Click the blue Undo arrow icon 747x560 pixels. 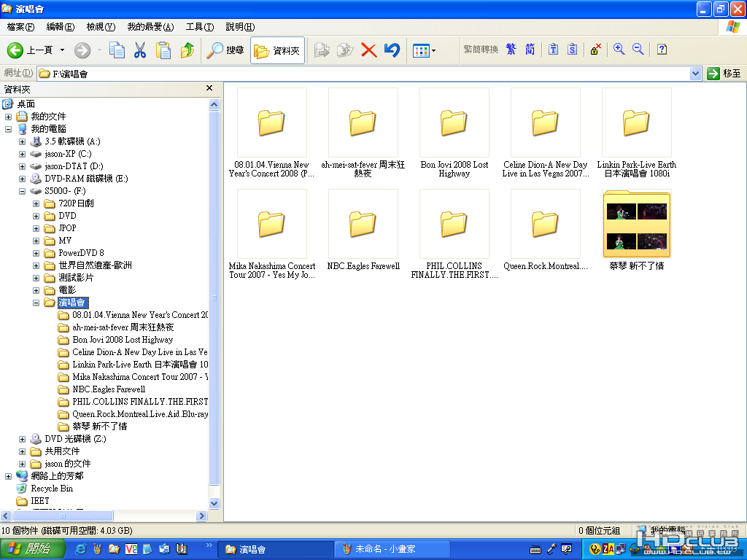pos(392,50)
